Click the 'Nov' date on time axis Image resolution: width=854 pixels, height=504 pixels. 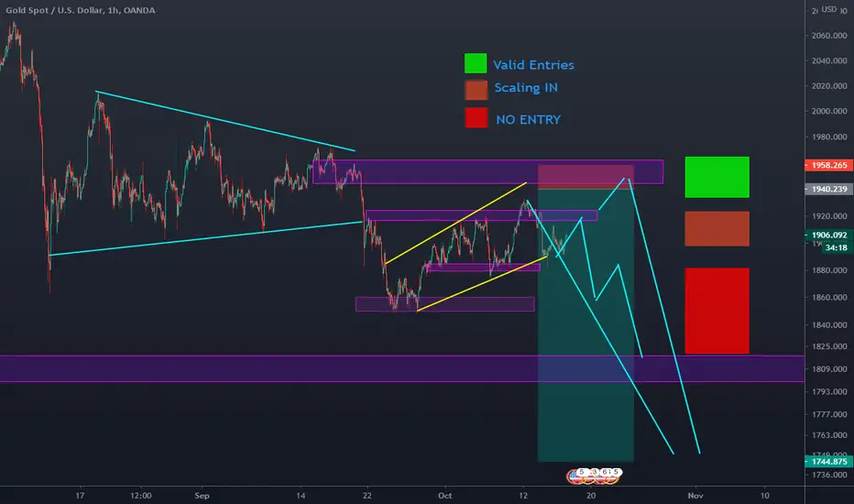tap(695, 495)
